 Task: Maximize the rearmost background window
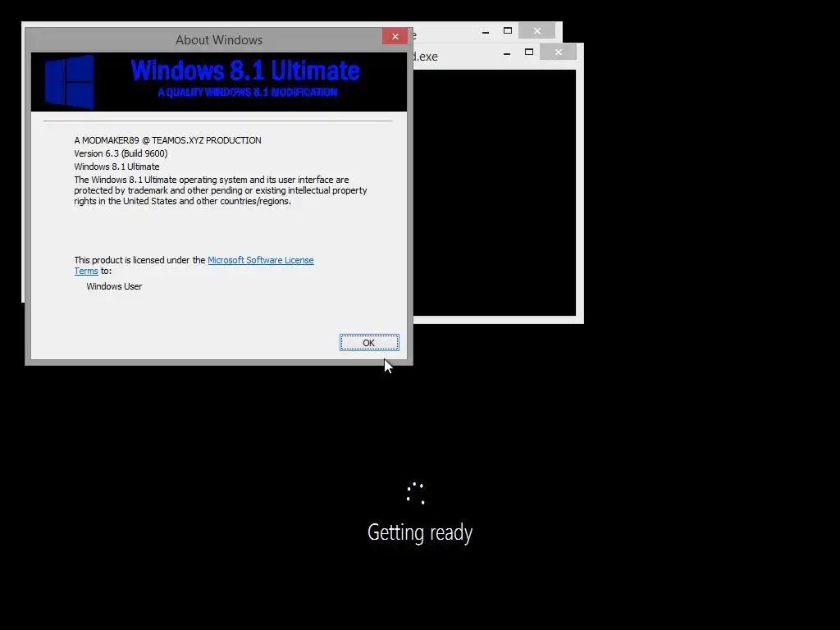[x=507, y=31]
